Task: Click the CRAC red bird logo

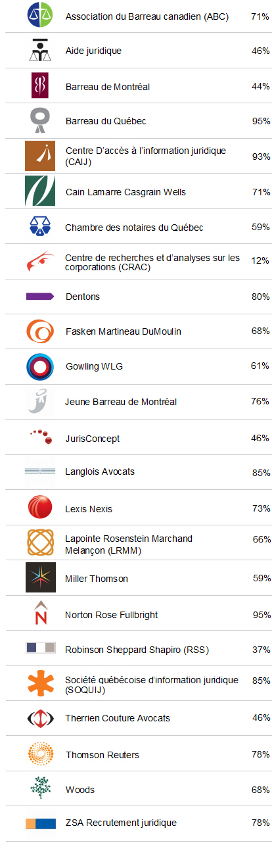Action: click(x=41, y=261)
